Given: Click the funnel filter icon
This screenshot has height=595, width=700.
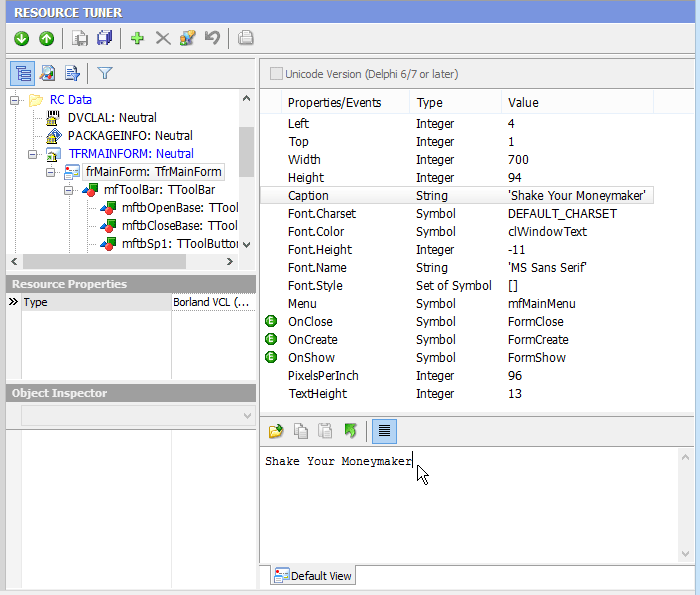Looking at the screenshot, I should (104, 73).
